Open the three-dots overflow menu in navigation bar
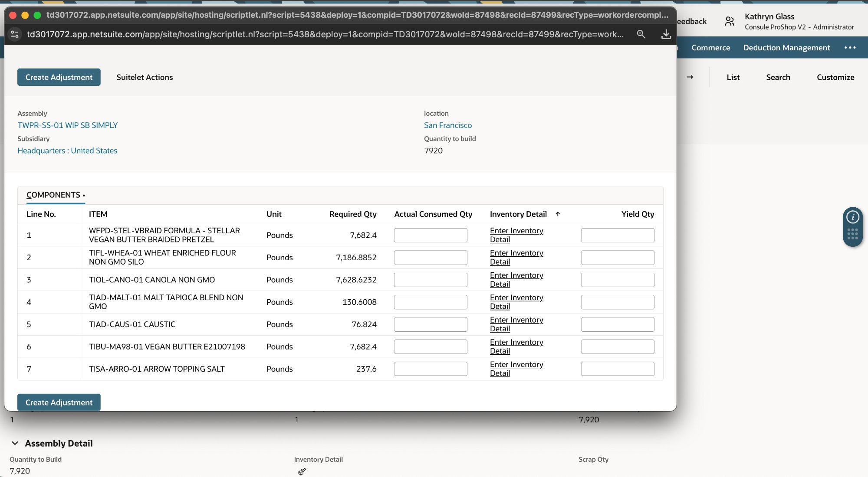 pos(850,48)
